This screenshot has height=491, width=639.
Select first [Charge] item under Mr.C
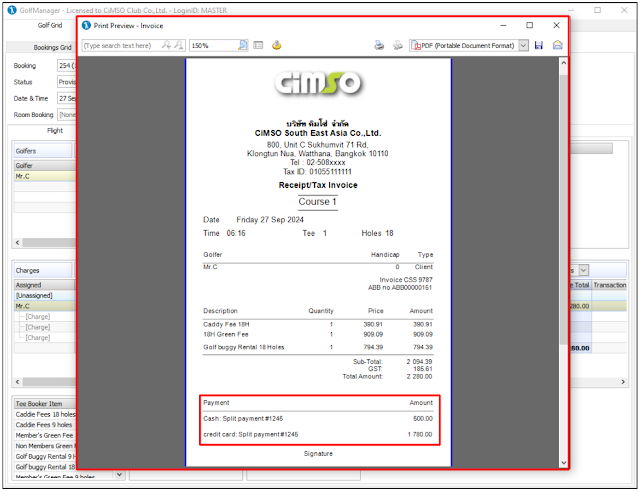[x=38, y=317]
